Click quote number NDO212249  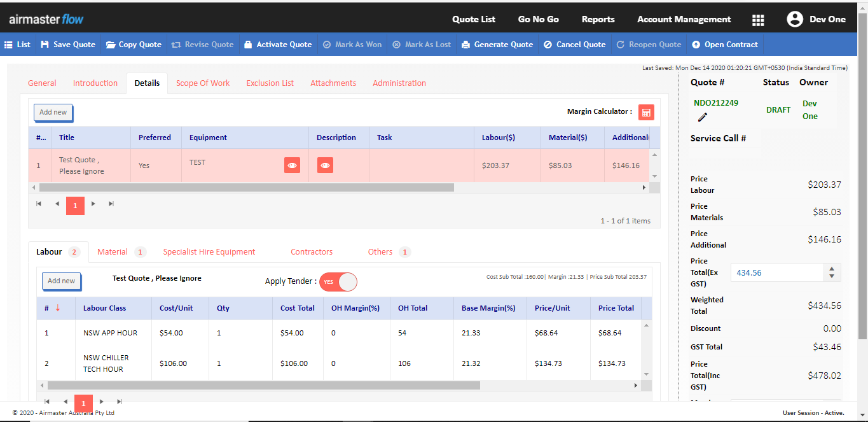pos(716,103)
